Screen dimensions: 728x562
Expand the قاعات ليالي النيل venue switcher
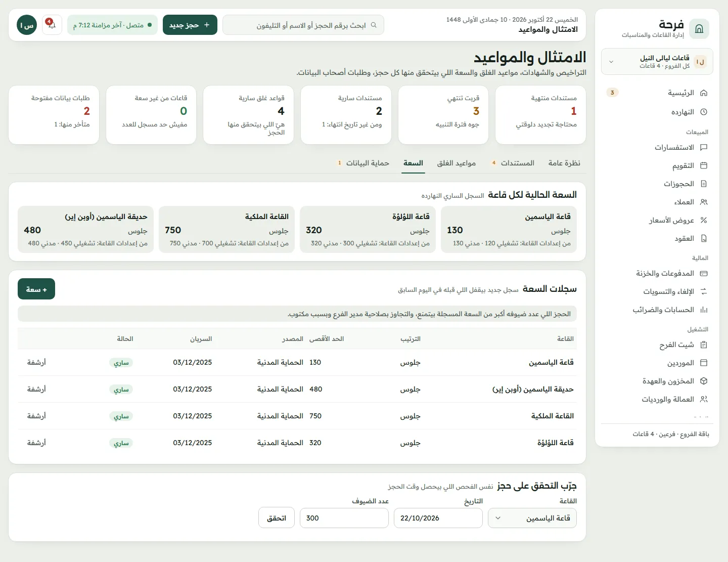(657, 62)
